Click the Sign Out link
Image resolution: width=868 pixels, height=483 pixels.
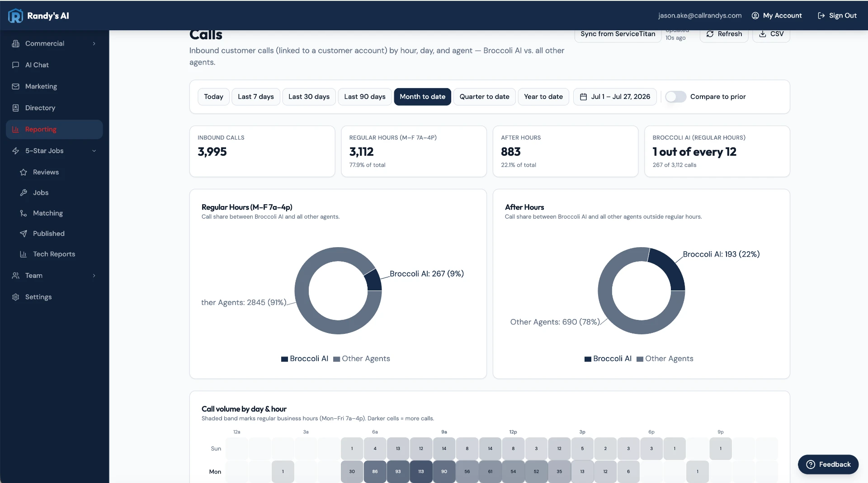click(x=837, y=15)
